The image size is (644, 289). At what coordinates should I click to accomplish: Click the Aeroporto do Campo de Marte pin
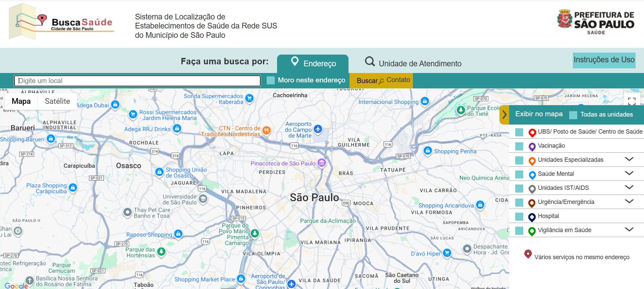coord(318,129)
